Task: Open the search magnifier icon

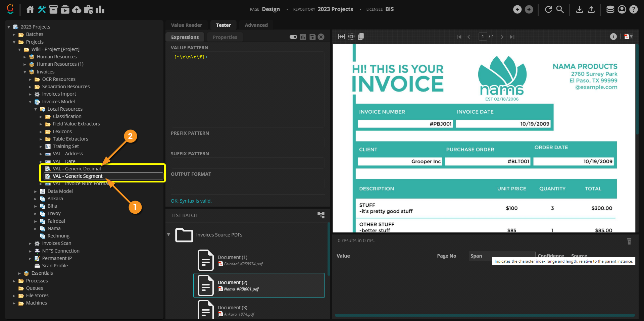Action: point(560,9)
